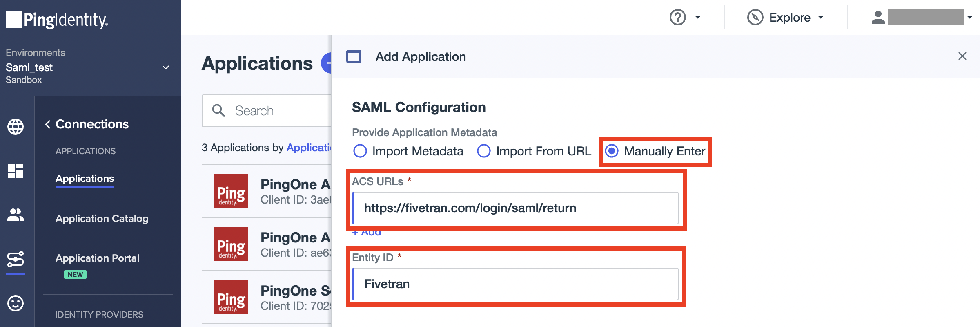Click the PingOne S application logo
Screen dimensions: 980x327
point(231,297)
